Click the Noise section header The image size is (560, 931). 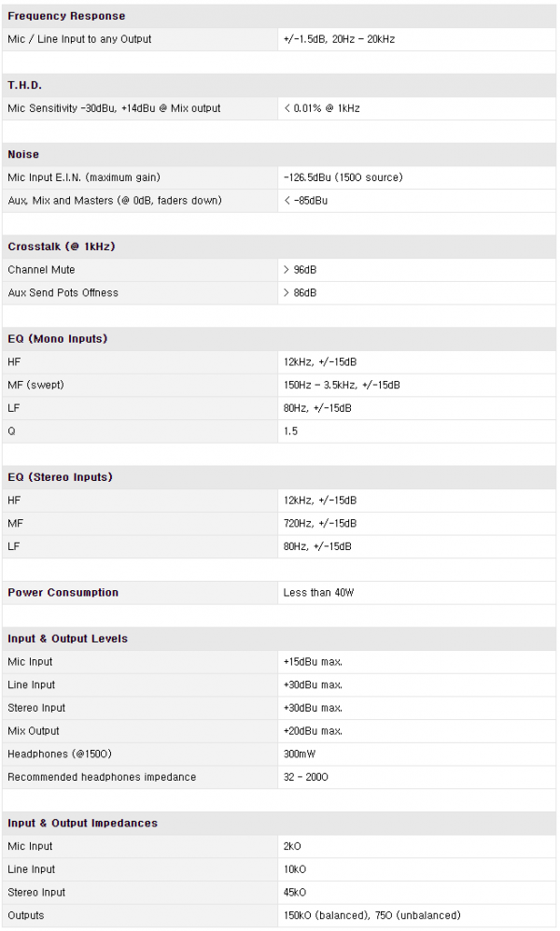point(23,154)
